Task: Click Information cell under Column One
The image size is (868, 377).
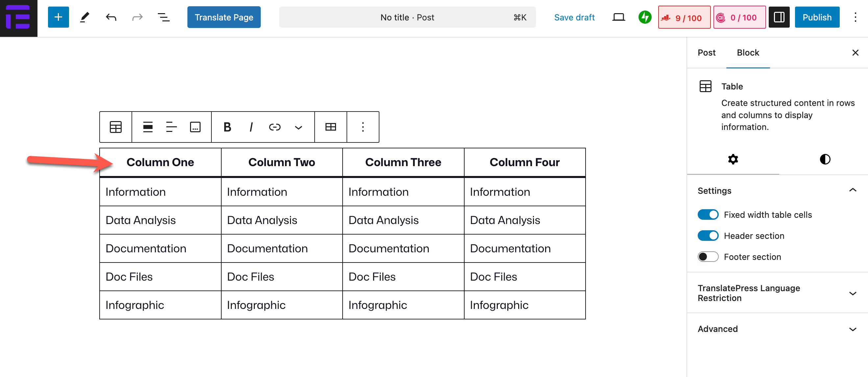Action: point(160,192)
